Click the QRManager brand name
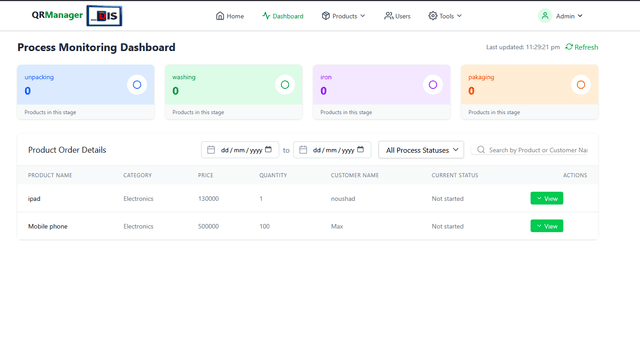This screenshot has width=640, height=364. (x=57, y=15)
